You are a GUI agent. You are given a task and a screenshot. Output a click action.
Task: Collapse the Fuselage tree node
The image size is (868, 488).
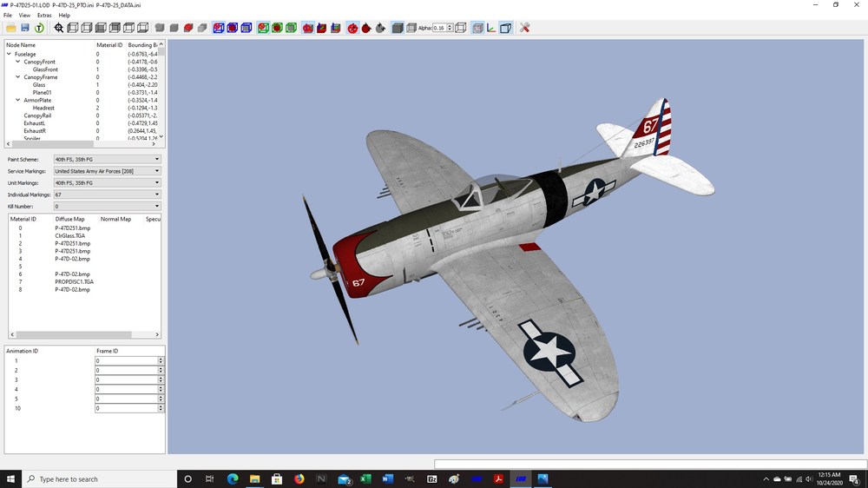coord(9,55)
